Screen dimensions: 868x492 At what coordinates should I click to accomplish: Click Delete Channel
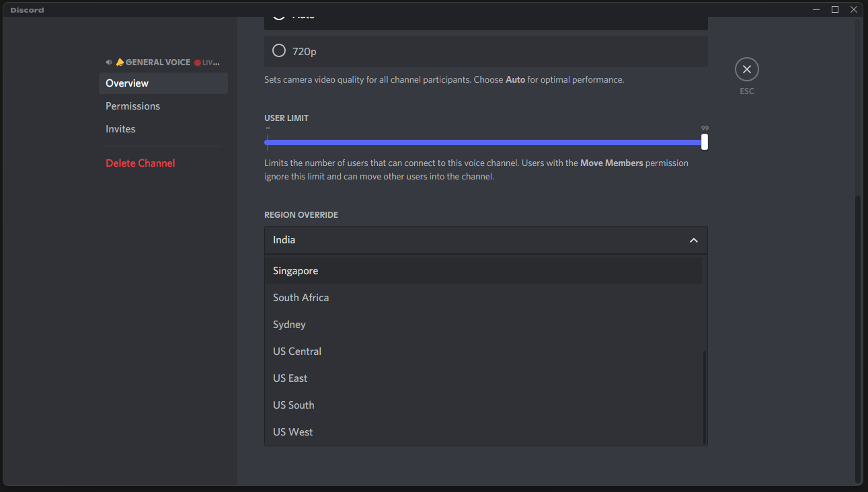(140, 163)
